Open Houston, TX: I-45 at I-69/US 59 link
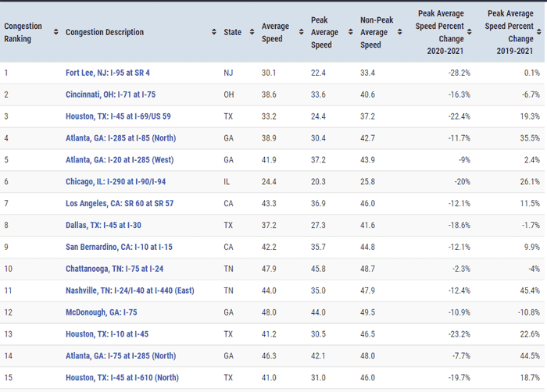Viewport: 547px width, 392px height. point(118,116)
